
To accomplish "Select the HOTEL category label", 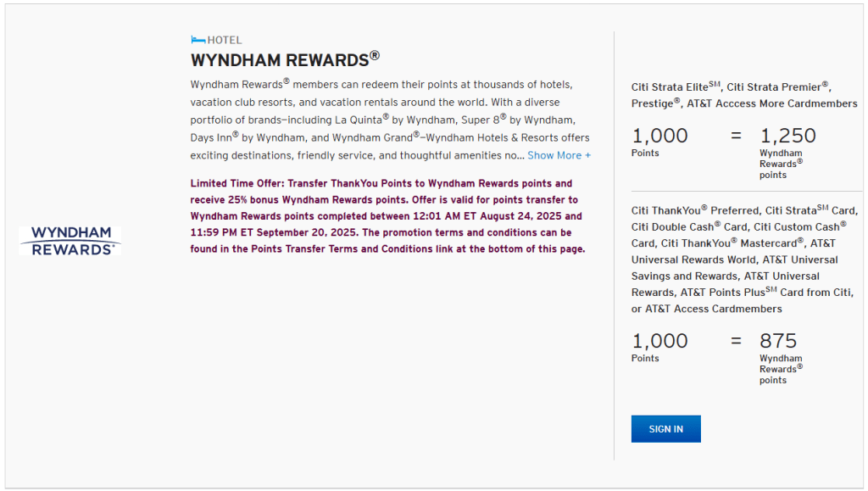I will click(225, 40).
